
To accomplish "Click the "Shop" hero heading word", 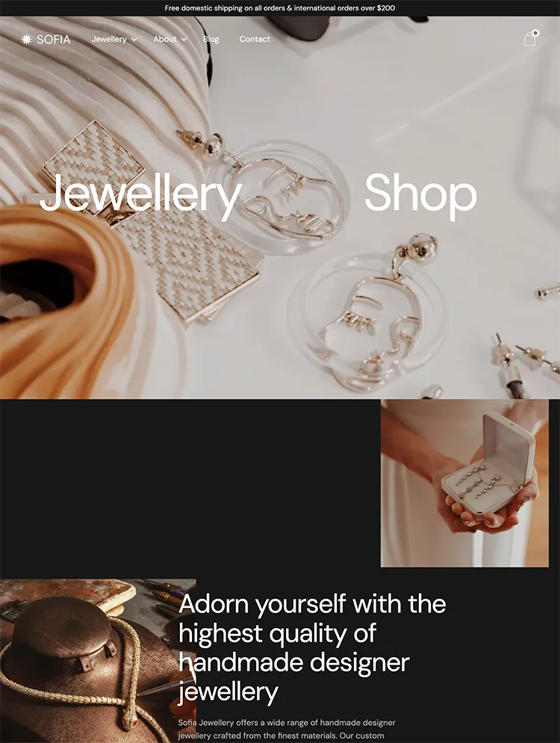I will click(420, 194).
